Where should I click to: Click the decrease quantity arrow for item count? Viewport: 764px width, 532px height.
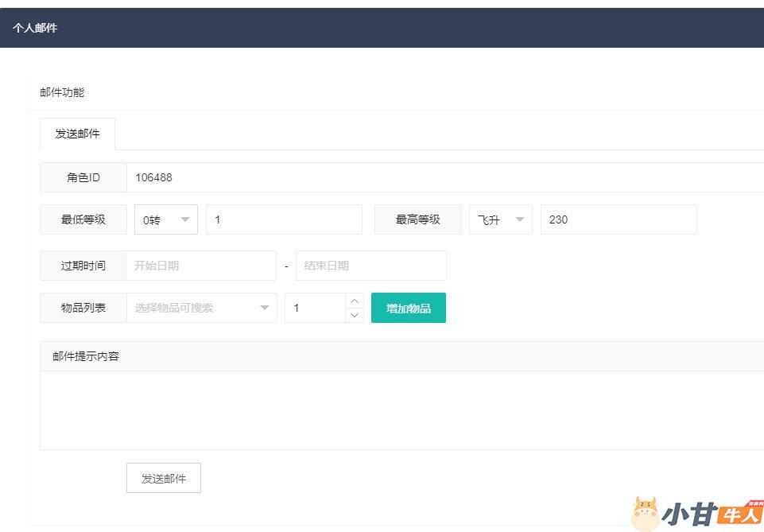[355, 315]
